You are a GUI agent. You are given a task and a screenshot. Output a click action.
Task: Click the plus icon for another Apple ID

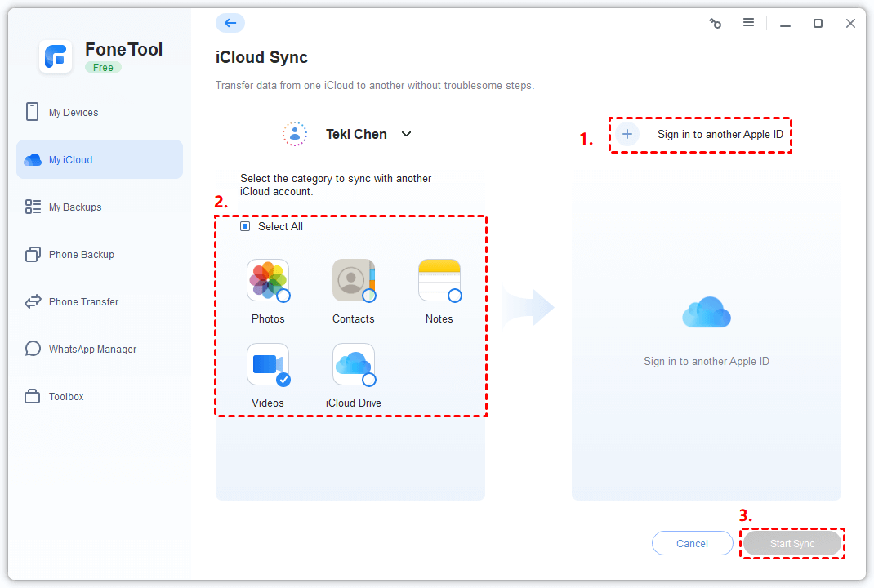pyautogui.click(x=627, y=134)
